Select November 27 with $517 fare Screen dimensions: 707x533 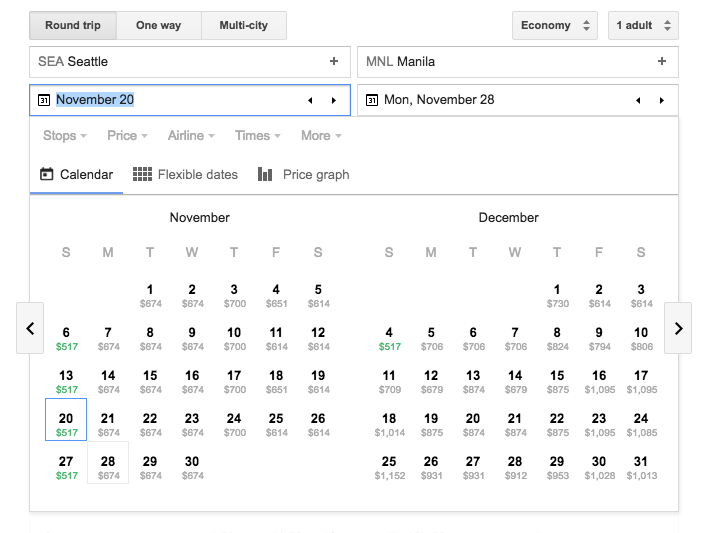pos(66,467)
